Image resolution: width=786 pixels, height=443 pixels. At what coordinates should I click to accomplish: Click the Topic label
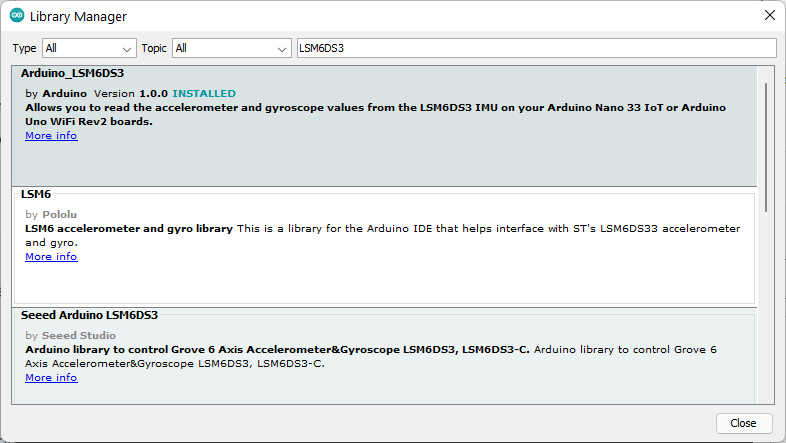(154, 48)
